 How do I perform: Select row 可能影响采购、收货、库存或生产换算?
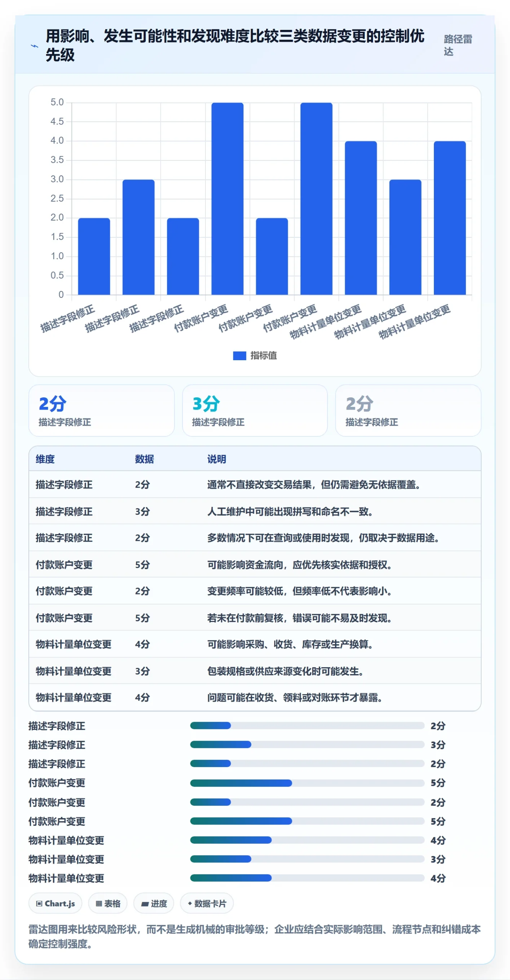tap(255, 644)
